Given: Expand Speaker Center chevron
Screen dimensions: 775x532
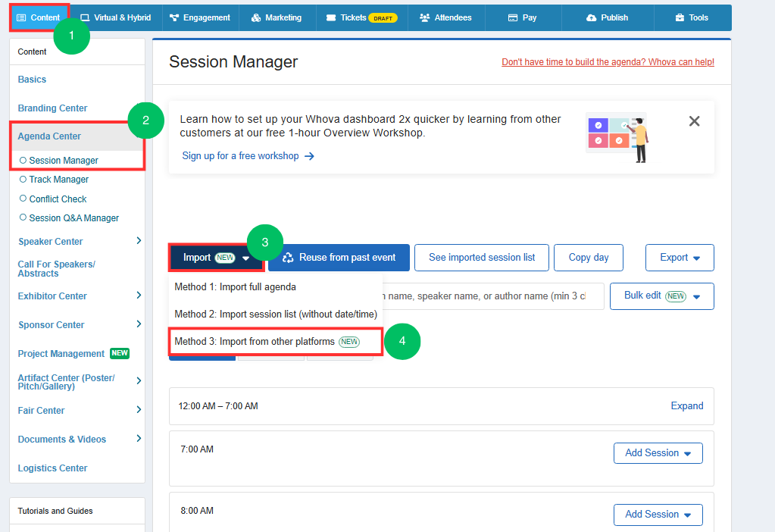Looking at the screenshot, I should click(x=139, y=241).
